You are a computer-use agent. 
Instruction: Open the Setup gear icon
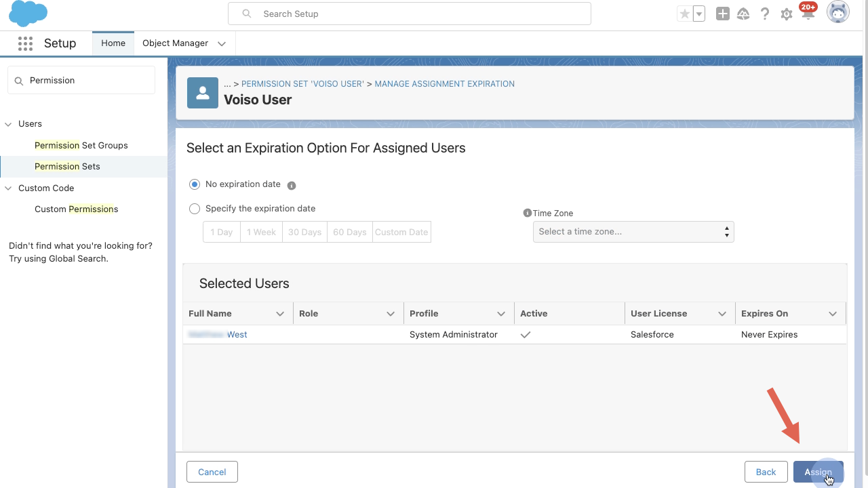coord(787,14)
